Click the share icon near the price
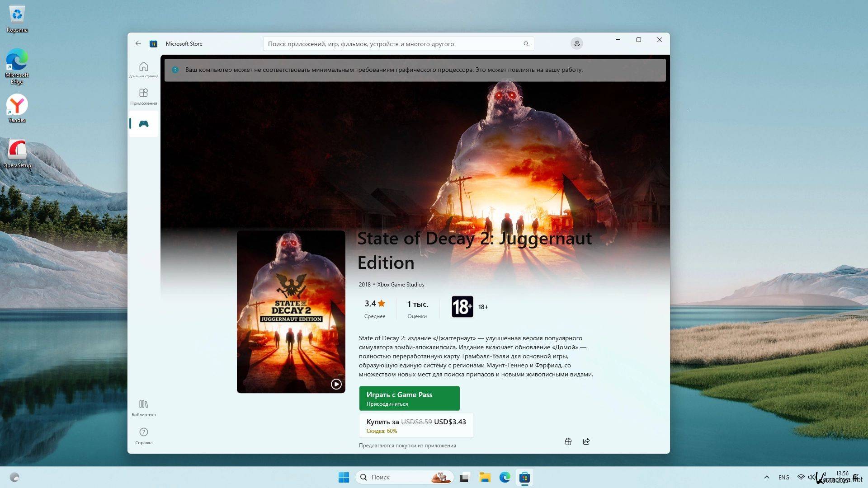The height and width of the screenshot is (488, 868). (586, 441)
